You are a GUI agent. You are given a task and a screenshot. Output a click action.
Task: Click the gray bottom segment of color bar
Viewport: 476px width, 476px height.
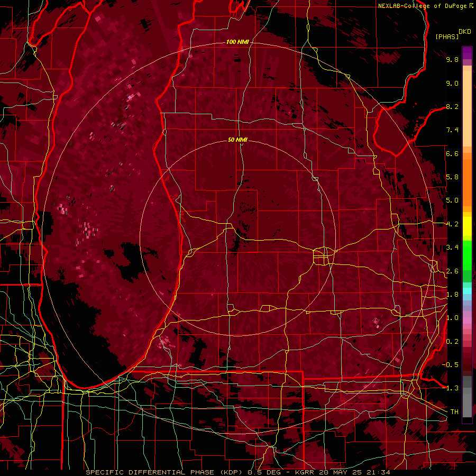tap(467, 398)
